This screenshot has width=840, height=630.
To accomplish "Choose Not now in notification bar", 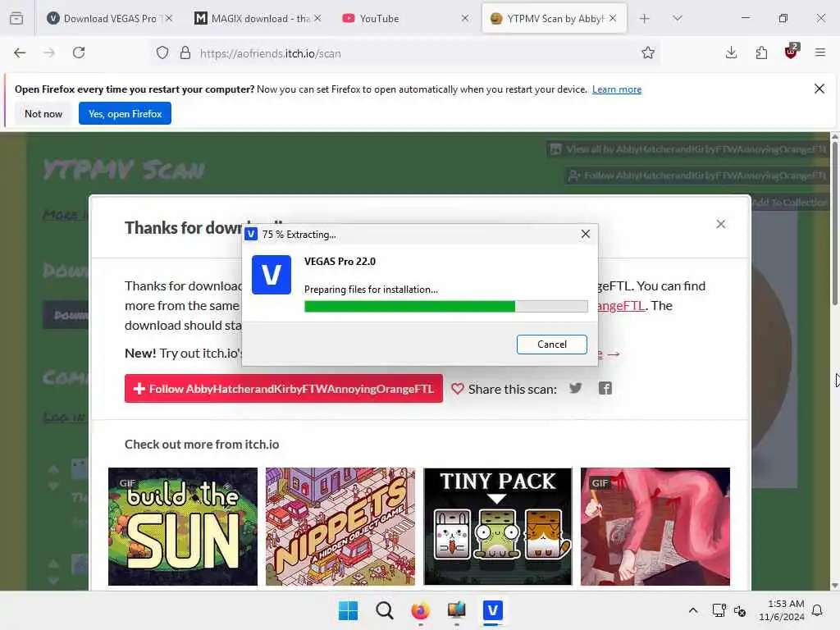I will click(43, 113).
